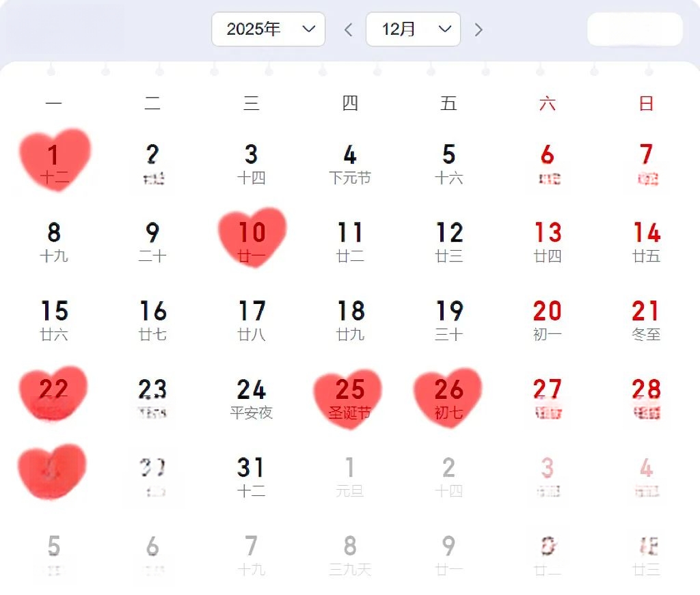
Task: Select December 13 廿四 Saturday
Action: (547, 241)
